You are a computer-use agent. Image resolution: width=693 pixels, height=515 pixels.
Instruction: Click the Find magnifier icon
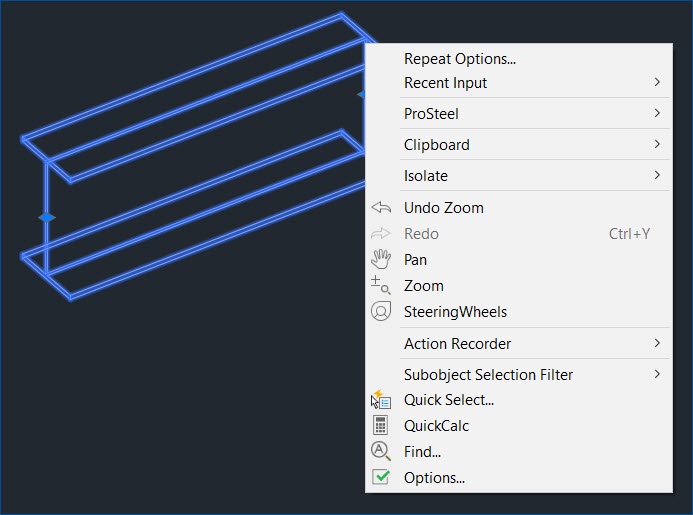tap(381, 451)
